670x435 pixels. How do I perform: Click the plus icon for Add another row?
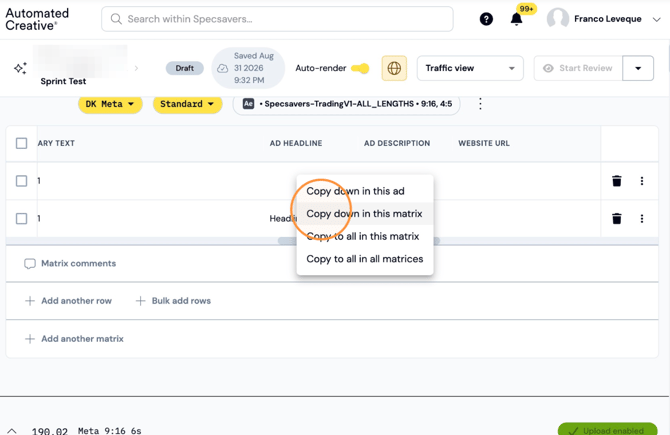tap(29, 301)
